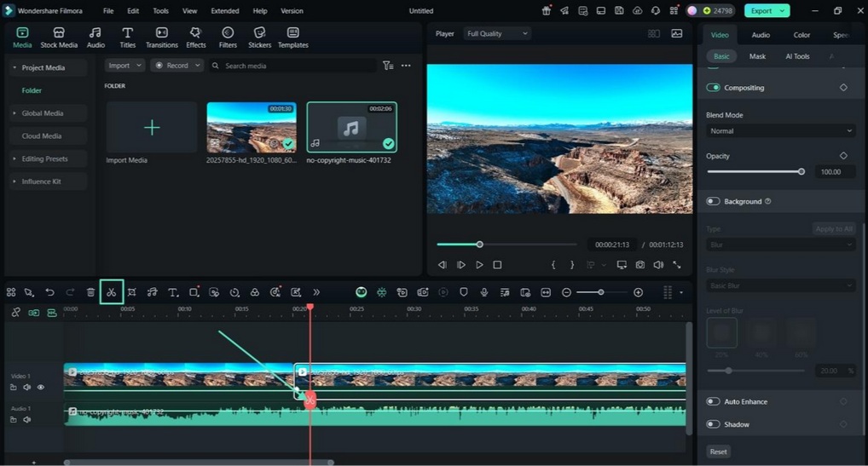
Task: Open the Full Quality player dropdown
Action: [497, 33]
